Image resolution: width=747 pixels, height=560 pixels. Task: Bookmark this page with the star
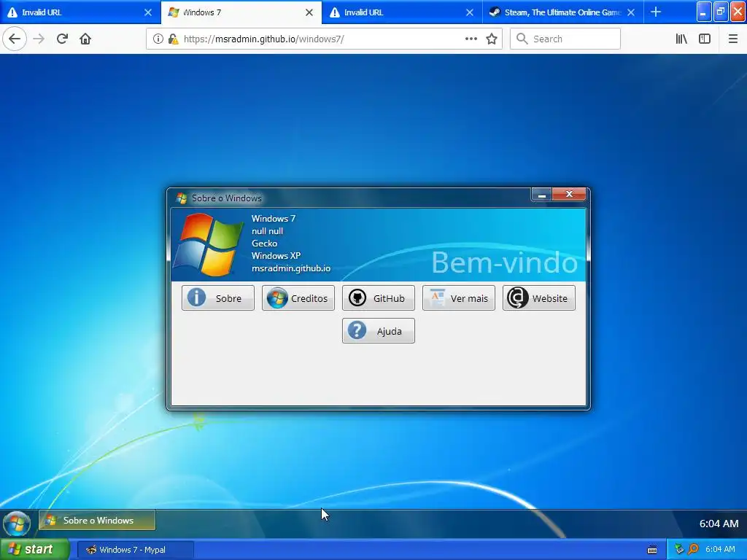click(492, 39)
